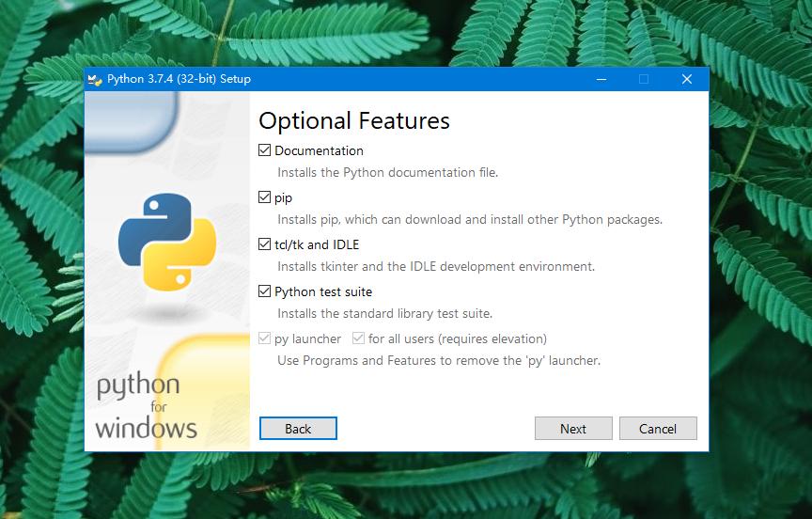Minimize the Python Setup window
This screenshot has width=812, height=519.
tap(601, 79)
